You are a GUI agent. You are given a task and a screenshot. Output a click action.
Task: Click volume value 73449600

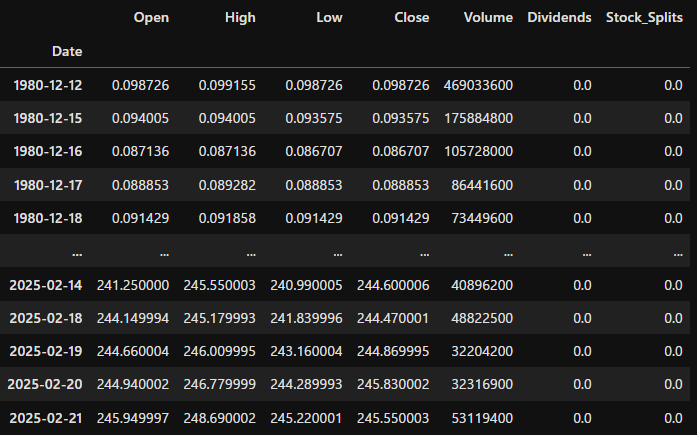(482, 218)
